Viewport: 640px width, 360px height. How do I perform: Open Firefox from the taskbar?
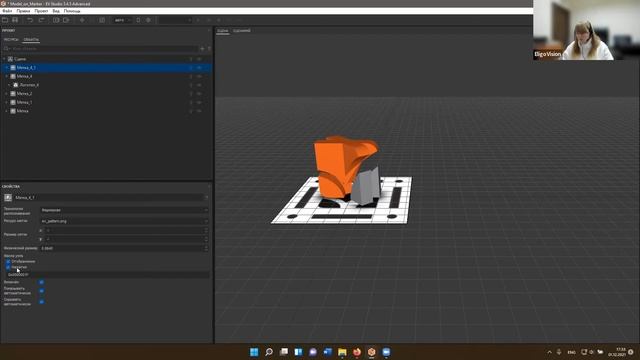click(357, 352)
